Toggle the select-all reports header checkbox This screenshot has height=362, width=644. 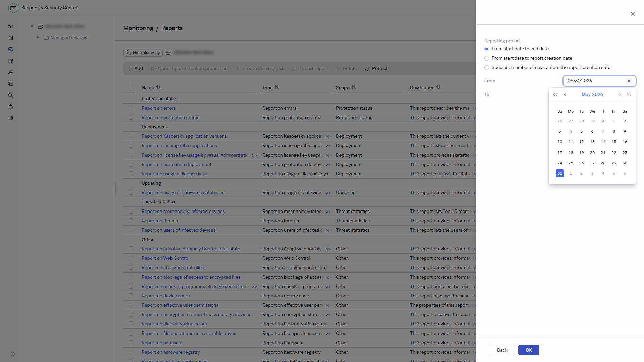tap(131, 87)
